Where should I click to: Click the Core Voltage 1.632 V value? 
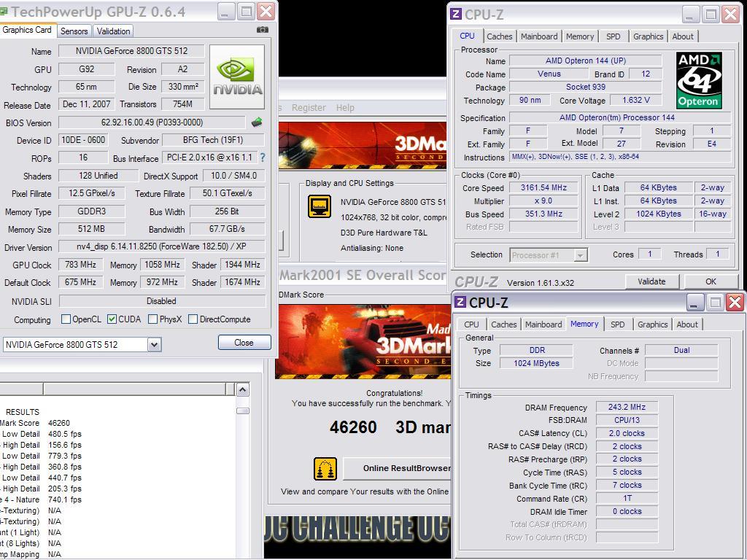coord(635,100)
